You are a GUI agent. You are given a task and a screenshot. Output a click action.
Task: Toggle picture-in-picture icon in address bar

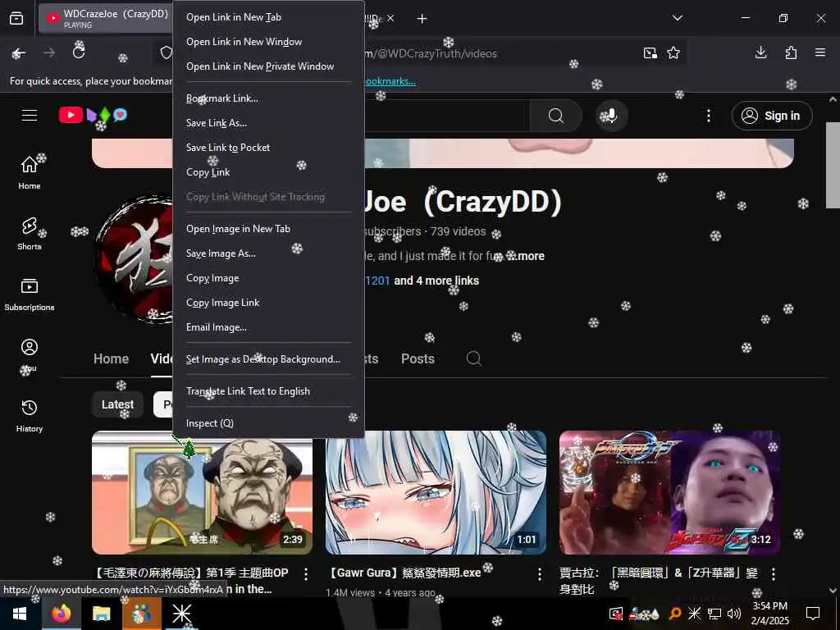coord(651,52)
